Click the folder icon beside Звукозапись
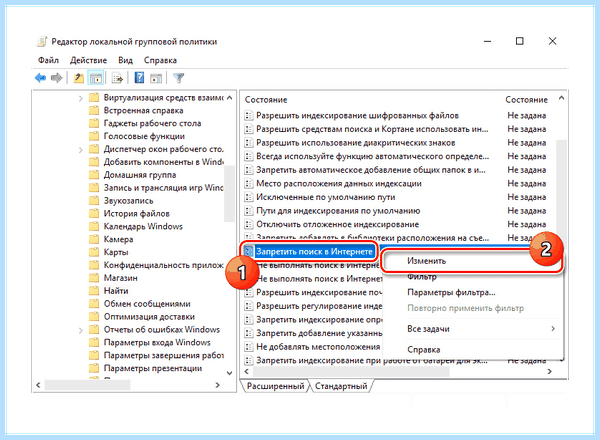This screenshot has height=440, width=600. coord(94,200)
